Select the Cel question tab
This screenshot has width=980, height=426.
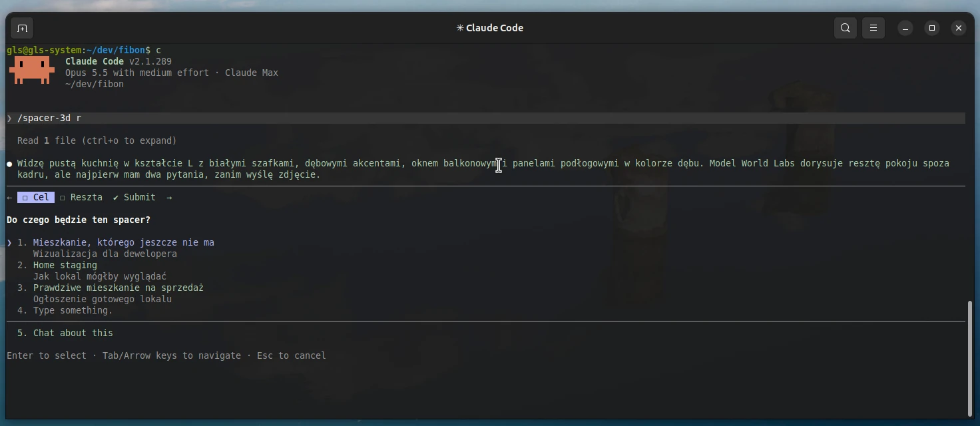(36, 198)
